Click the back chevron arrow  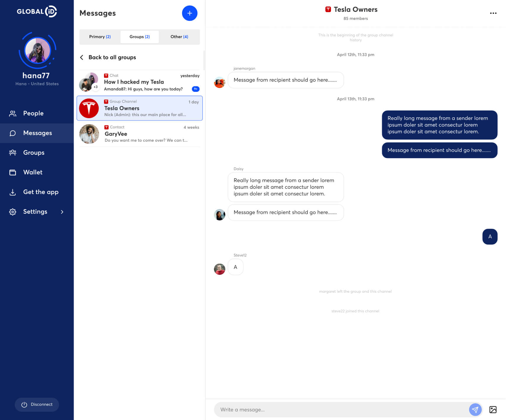point(82,57)
